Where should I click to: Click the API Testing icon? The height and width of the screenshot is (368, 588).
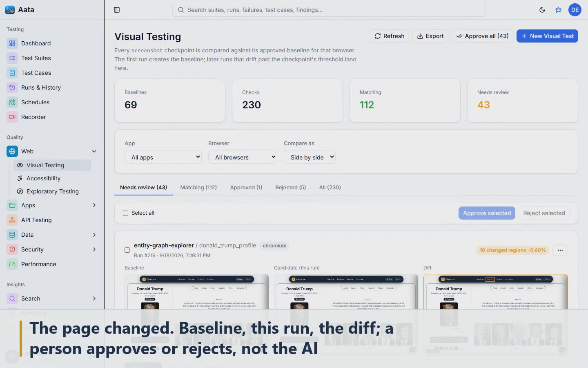[12, 220]
